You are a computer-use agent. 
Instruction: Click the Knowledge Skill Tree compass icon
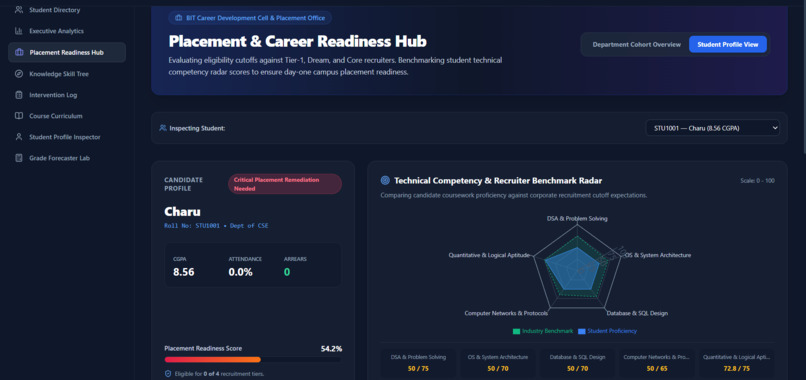pyautogui.click(x=19, y=74)
